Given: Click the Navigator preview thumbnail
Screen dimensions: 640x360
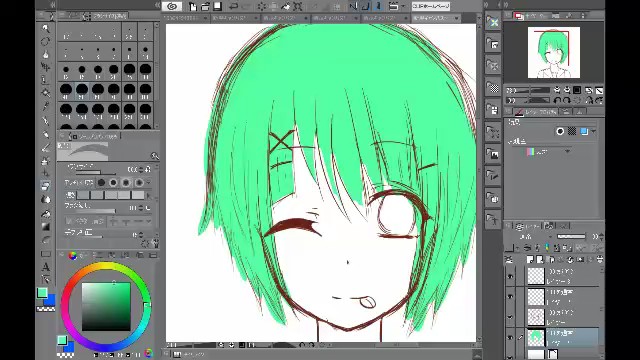Looking at the screenshot, I should tap(553, 52).
